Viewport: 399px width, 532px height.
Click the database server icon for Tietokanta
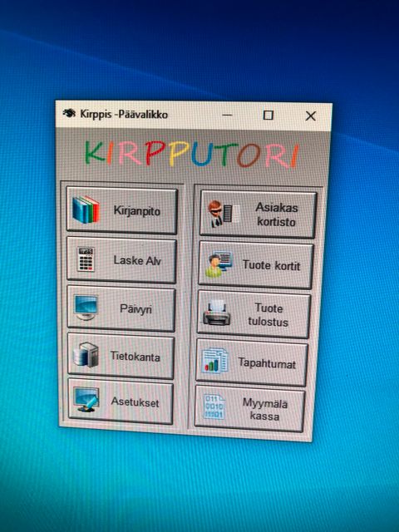coord(86,355)
